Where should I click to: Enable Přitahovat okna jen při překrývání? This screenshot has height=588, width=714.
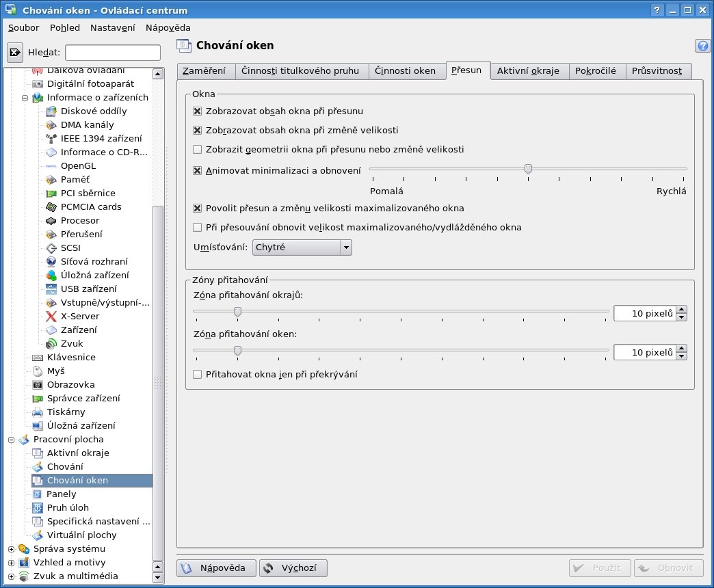tap(197, 374)
